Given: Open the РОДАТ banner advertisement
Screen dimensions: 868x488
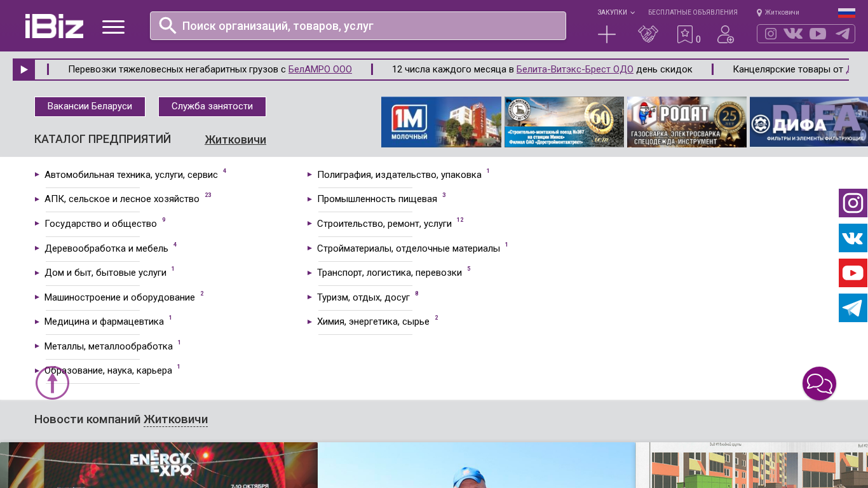Looking at the screenshot, I should (686, 122).
